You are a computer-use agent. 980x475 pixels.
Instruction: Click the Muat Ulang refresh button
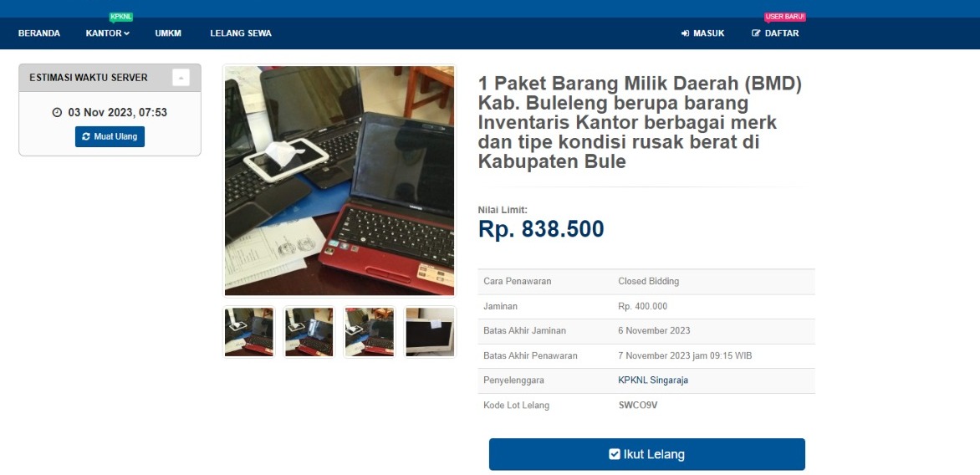[110, 136]
